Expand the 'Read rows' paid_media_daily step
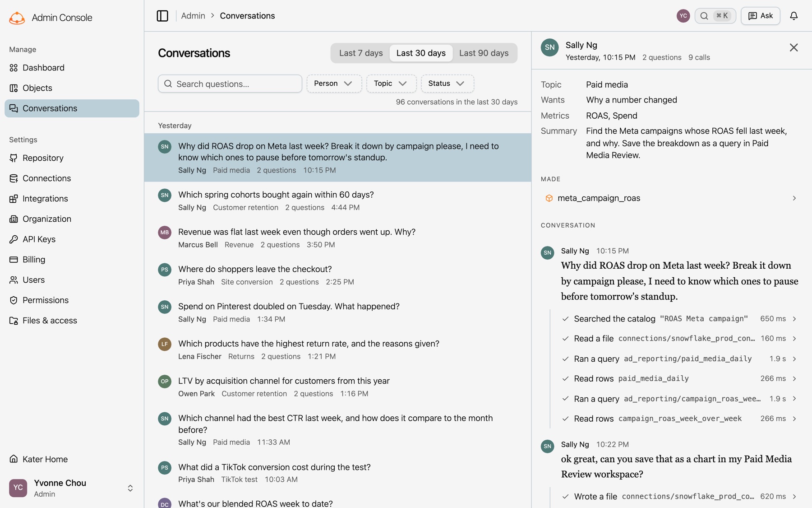The image size is (812, 508). click(794, 379)
